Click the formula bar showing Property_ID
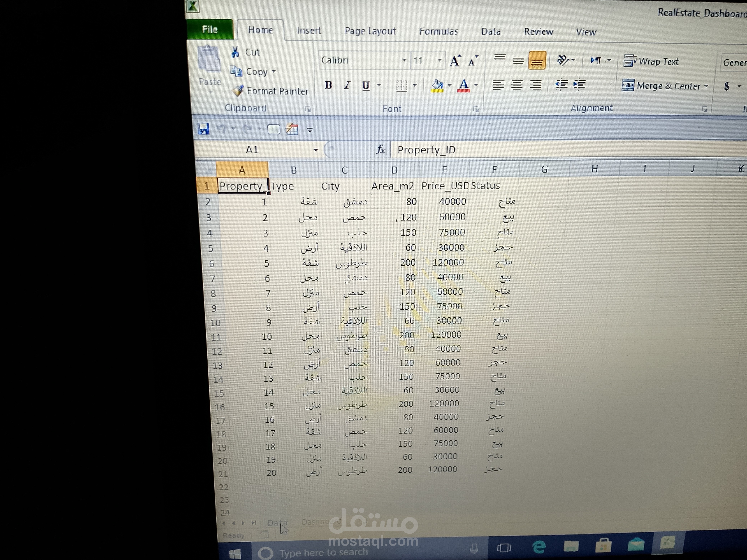The width and height of the screenshot is (747, 560). click(569, 150)
